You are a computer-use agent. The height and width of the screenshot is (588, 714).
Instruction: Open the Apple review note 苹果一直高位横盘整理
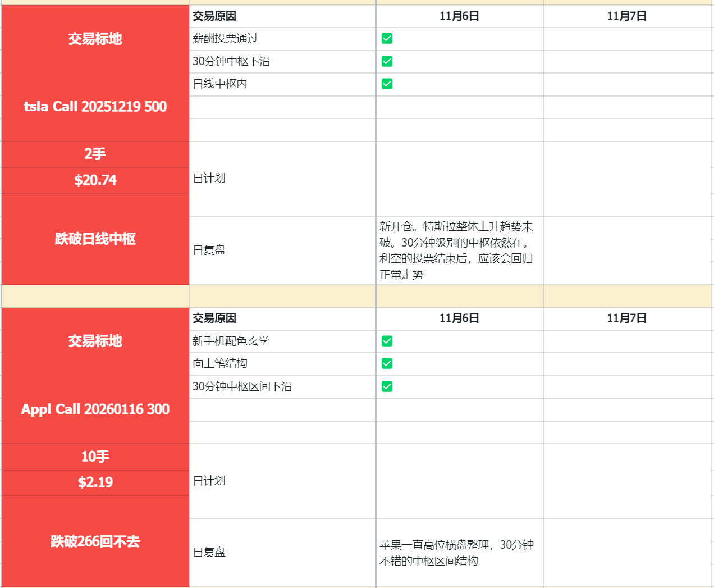point(460,553)
